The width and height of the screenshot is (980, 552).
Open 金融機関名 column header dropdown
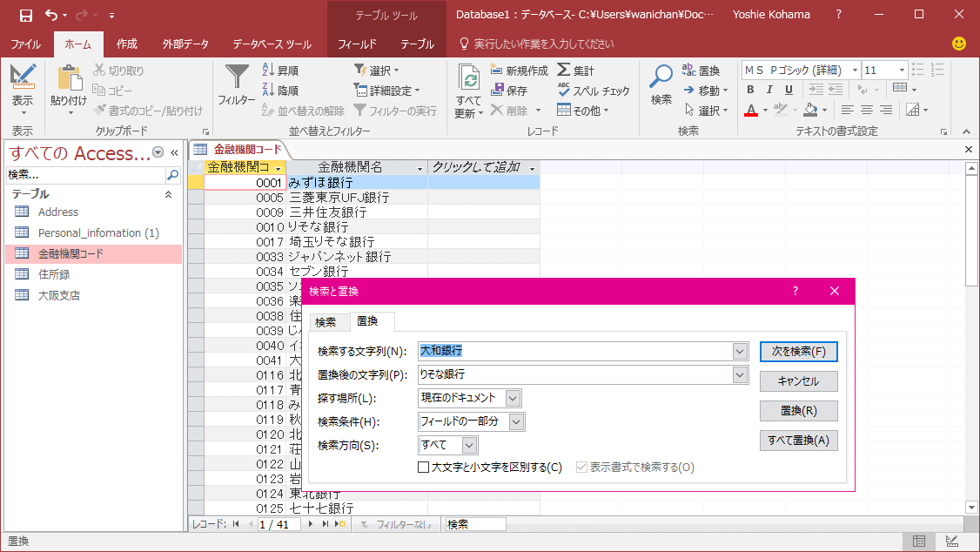tap(420, 168)
